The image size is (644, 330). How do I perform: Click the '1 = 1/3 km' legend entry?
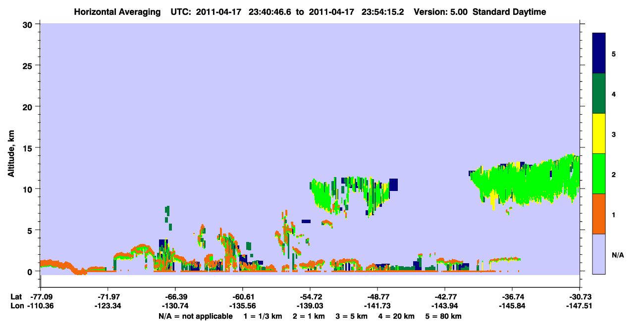pos(263,316)
